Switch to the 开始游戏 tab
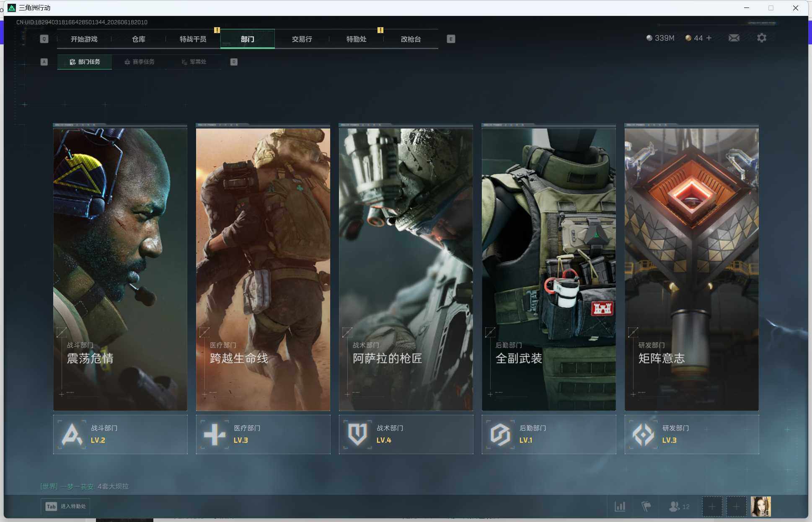812x522 pixels. pos(84,39)
